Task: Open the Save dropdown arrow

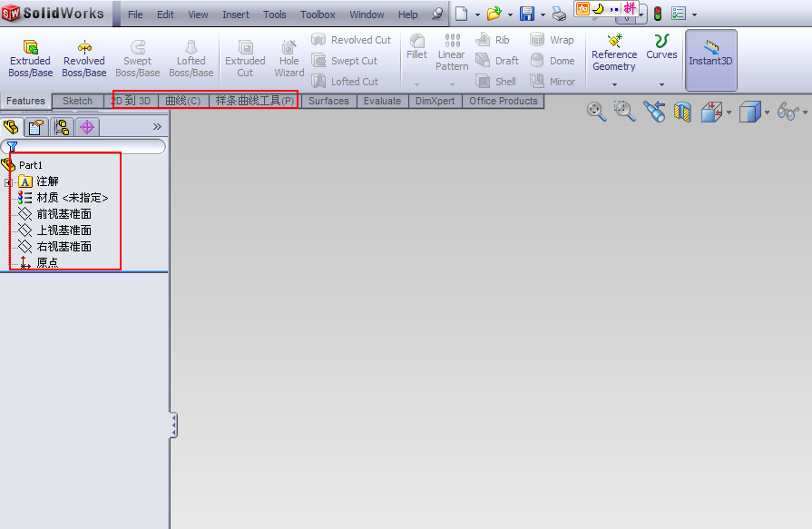Action: coord(543,15)
